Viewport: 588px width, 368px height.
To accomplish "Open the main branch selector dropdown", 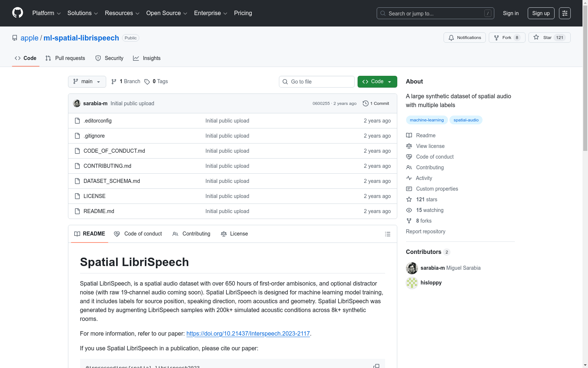I will [x=87, y=82].
